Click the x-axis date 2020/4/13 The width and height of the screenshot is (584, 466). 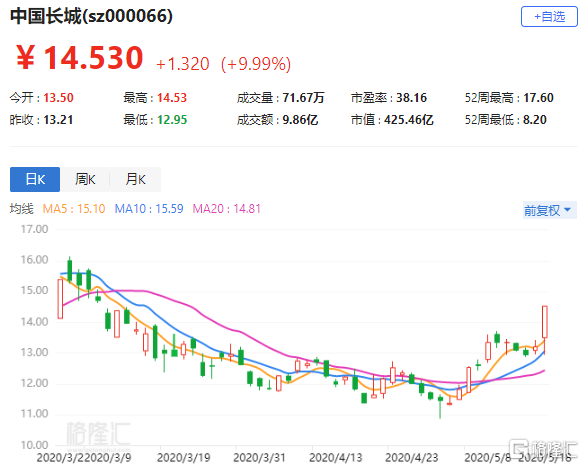[336, 457]
